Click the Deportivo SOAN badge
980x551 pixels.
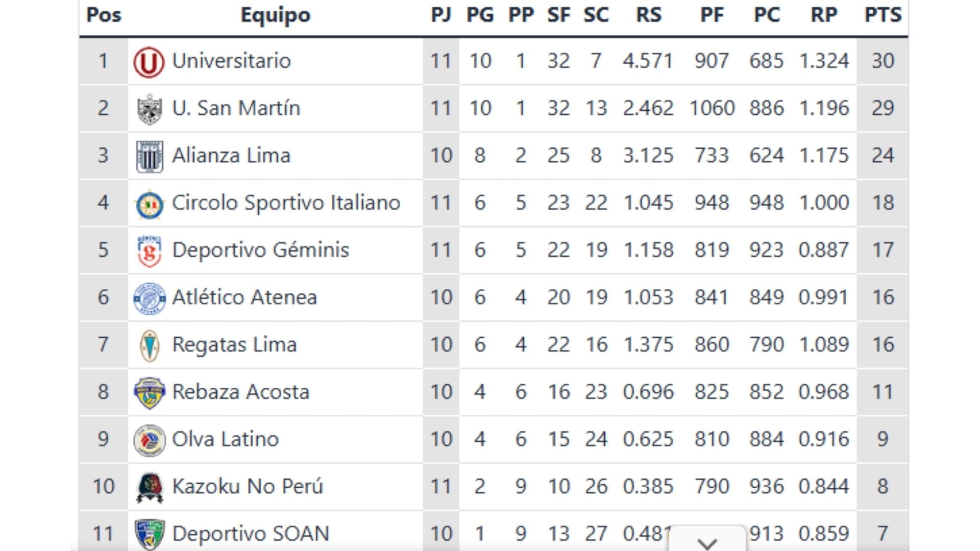click(149, 533)
